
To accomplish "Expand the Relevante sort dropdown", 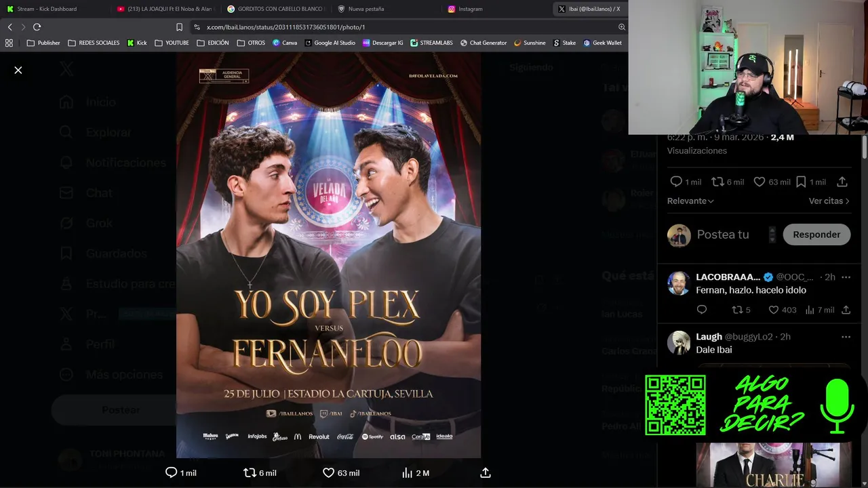I will point(690,201).
